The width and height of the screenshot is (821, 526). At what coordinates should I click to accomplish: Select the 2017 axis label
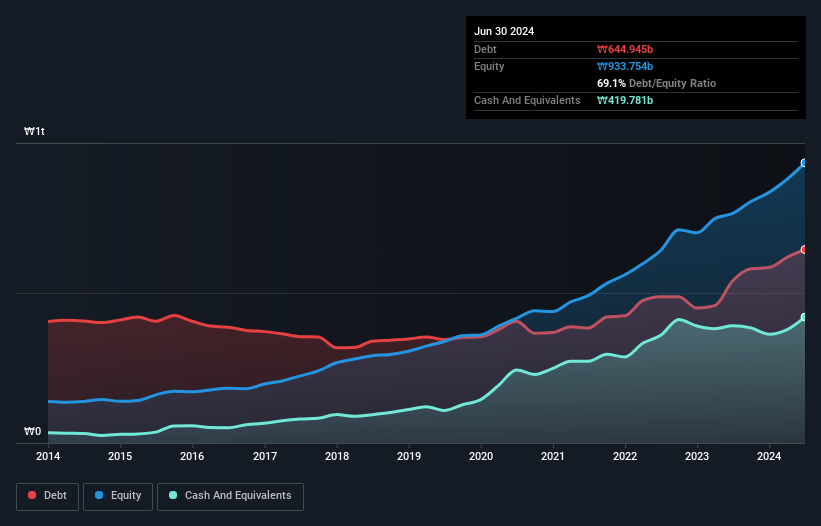[265, 456]
